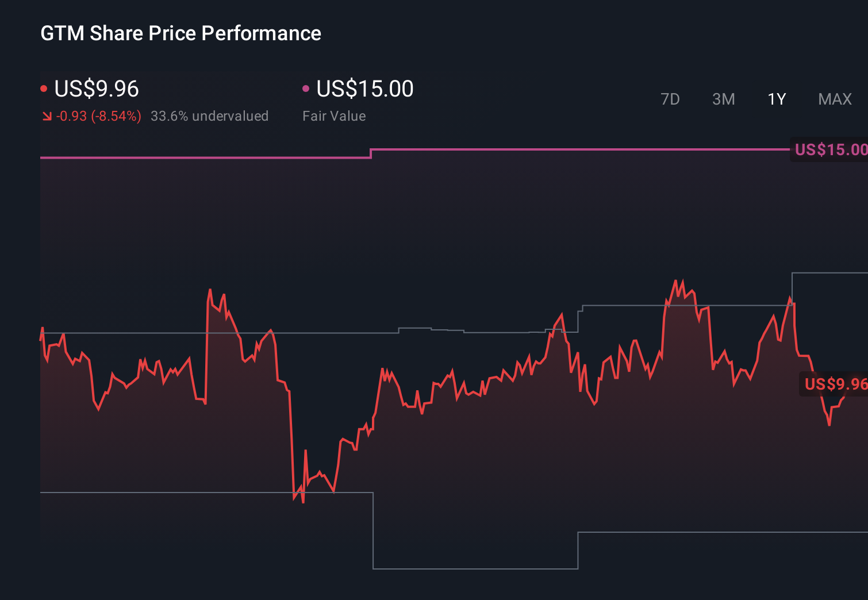Click the gray lower analyst range step line
Viewport: 868px width, 600px height.
(x=172, y=493)
